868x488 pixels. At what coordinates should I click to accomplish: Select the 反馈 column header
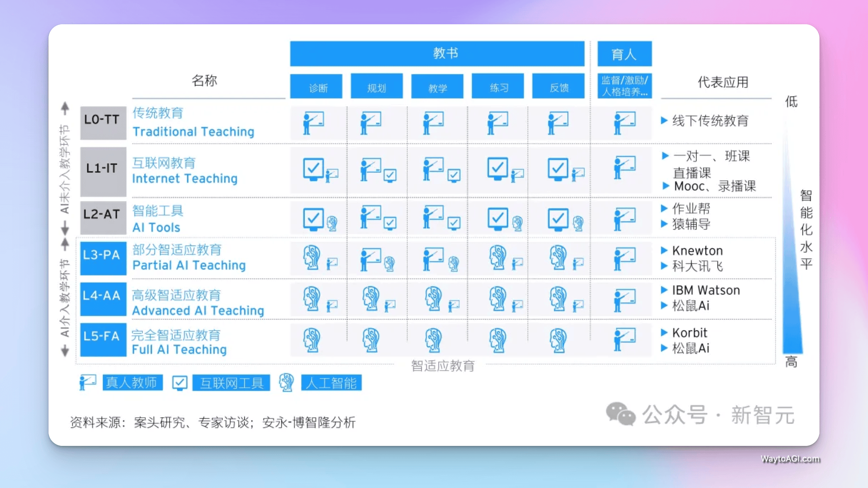click(x=559, y=86)
